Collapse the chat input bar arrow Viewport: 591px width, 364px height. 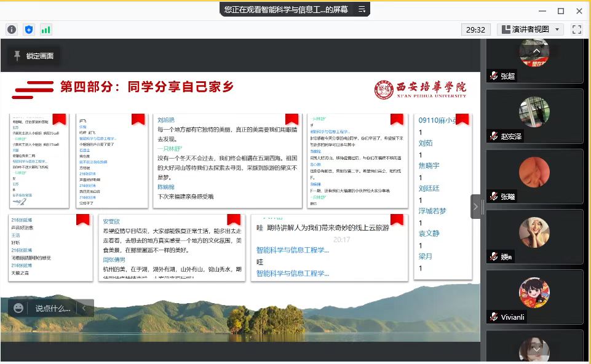point(84,308)
